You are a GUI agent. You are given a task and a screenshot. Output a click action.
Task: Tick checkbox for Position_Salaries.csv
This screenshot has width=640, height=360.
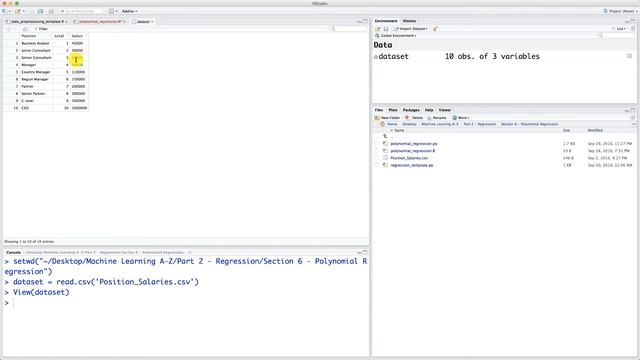tap(376, 158)
